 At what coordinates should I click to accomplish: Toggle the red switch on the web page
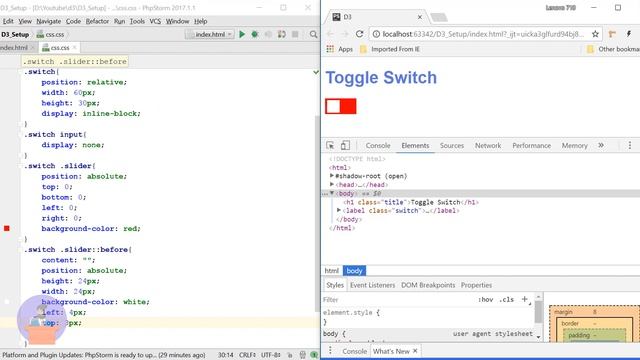point(340,106)
